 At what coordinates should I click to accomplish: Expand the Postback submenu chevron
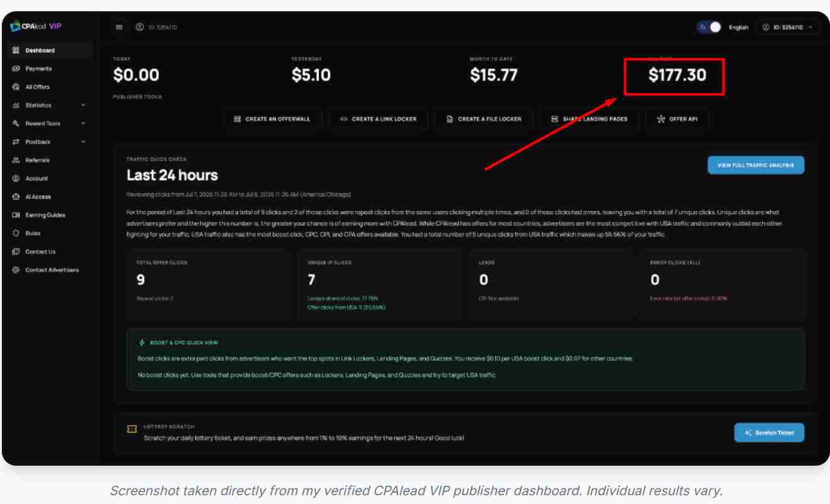[84, 142]
